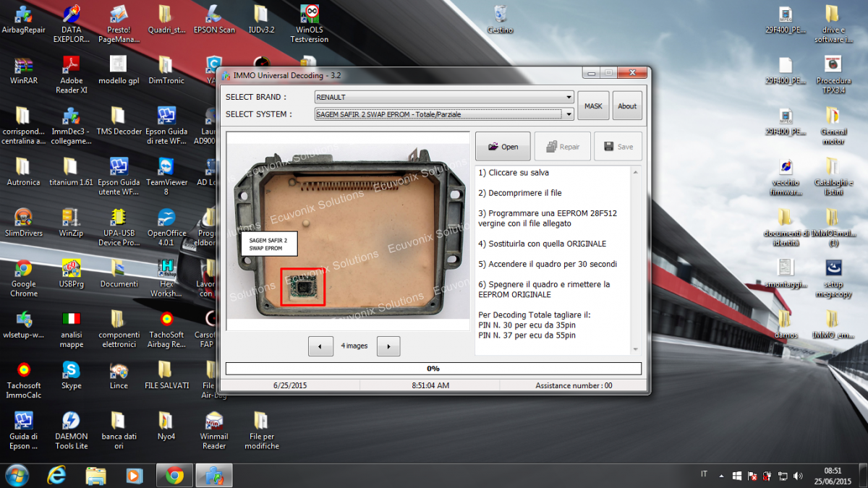This screenshot has width=868, height=488.
Task: Click status bar date 6/25/2015
Action: tap(290, 385)
